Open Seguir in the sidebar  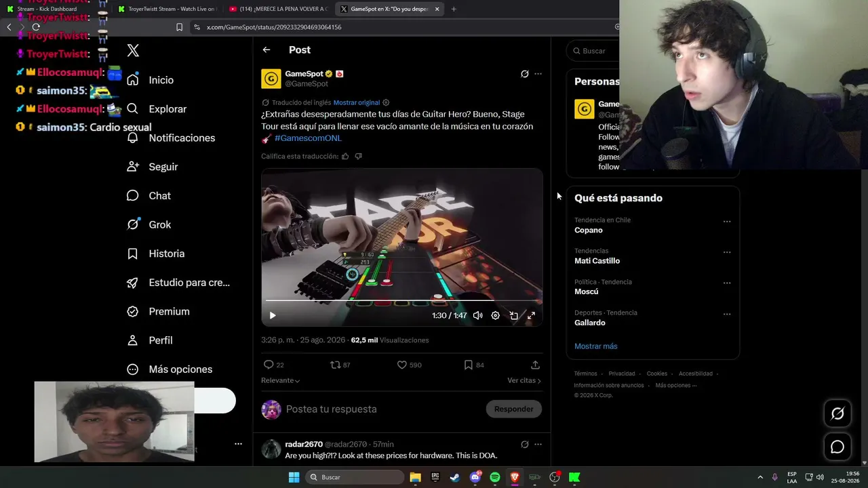point(153,167)
